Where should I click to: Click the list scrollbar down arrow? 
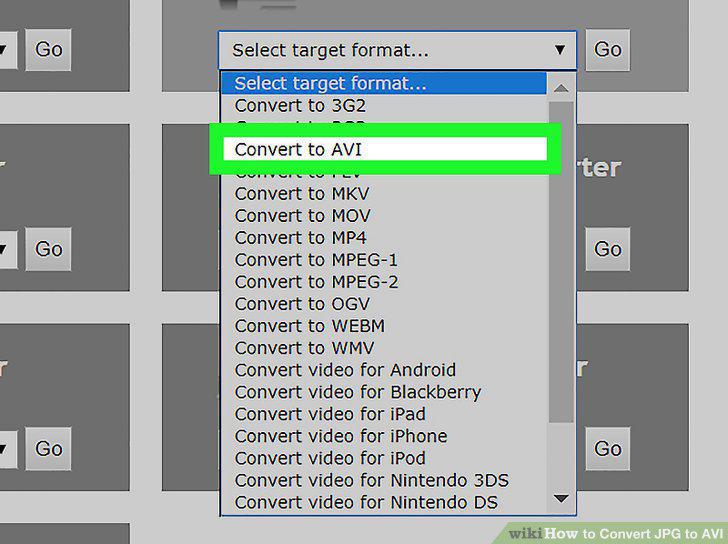coord(561,499)
